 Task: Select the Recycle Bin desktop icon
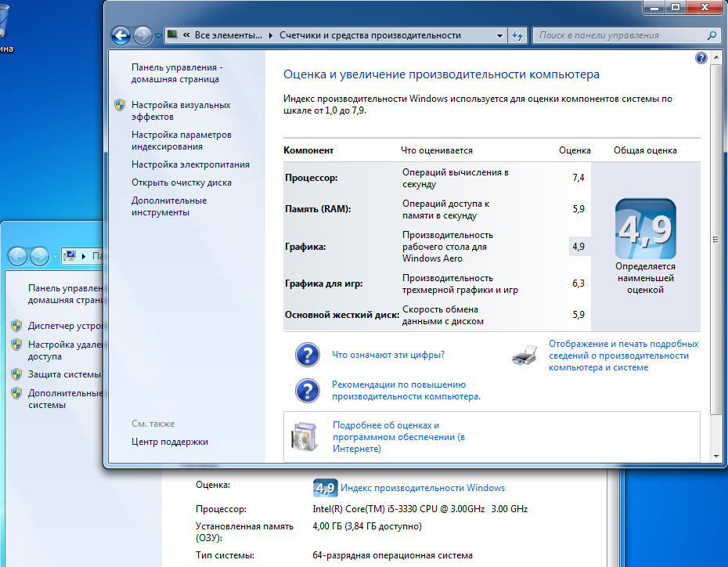click(x=3, y=27)
